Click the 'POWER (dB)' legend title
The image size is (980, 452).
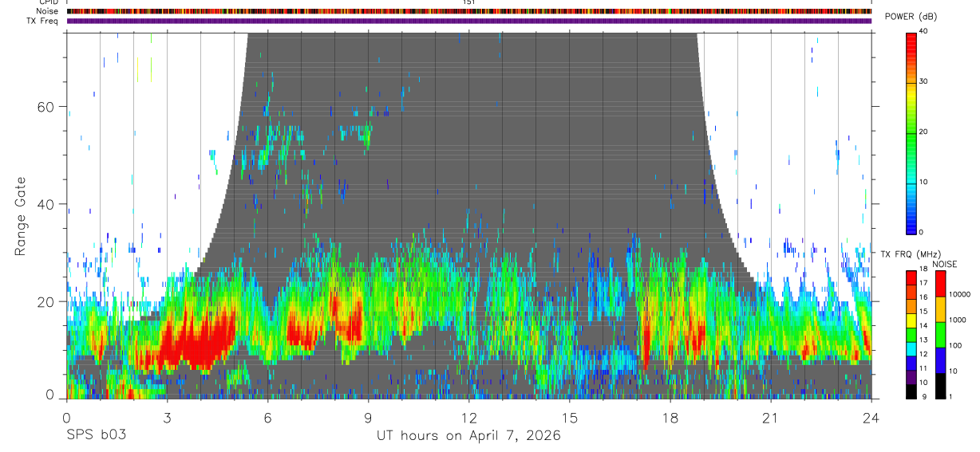[911, 17]
